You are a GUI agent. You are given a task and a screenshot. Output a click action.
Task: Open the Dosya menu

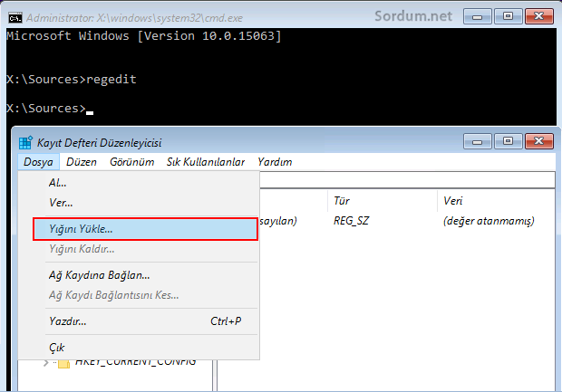pyautogui.click(x=38, y=162)
